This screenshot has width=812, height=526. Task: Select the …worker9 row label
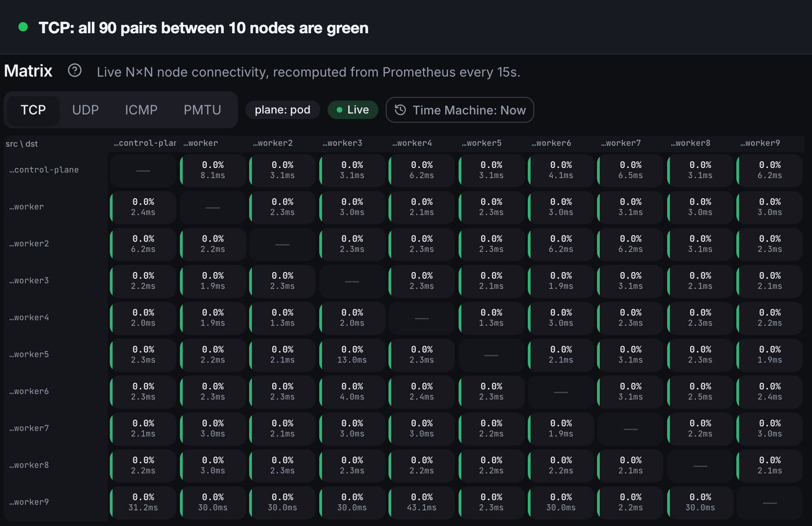[29, 502]
